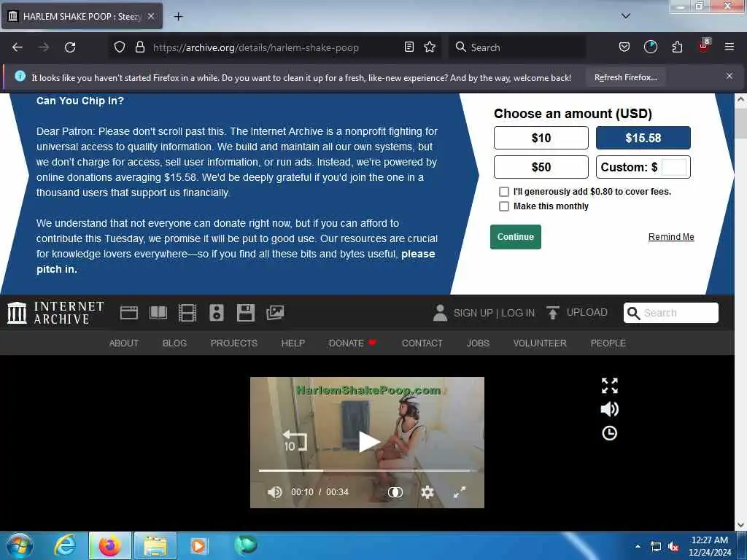Viewport: 747px width, 560px height.
Task: Play the Harlem Shake video
Action: 368,441
